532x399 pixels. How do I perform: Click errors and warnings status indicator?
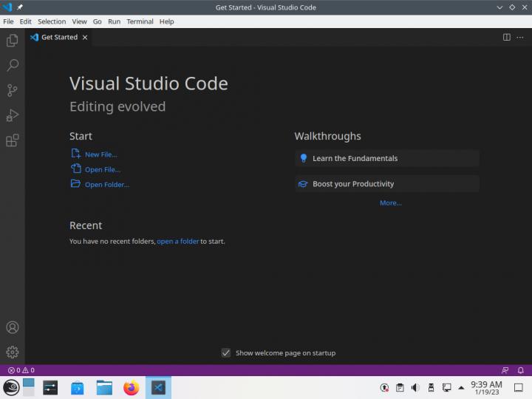click(21, 370)
